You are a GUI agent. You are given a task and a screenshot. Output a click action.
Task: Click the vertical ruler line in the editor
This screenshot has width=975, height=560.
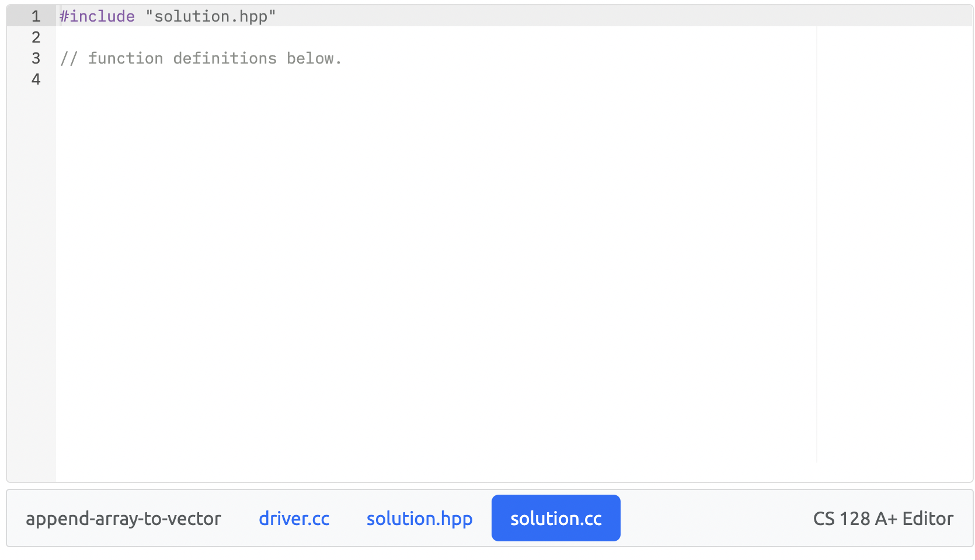pos(817,233)
